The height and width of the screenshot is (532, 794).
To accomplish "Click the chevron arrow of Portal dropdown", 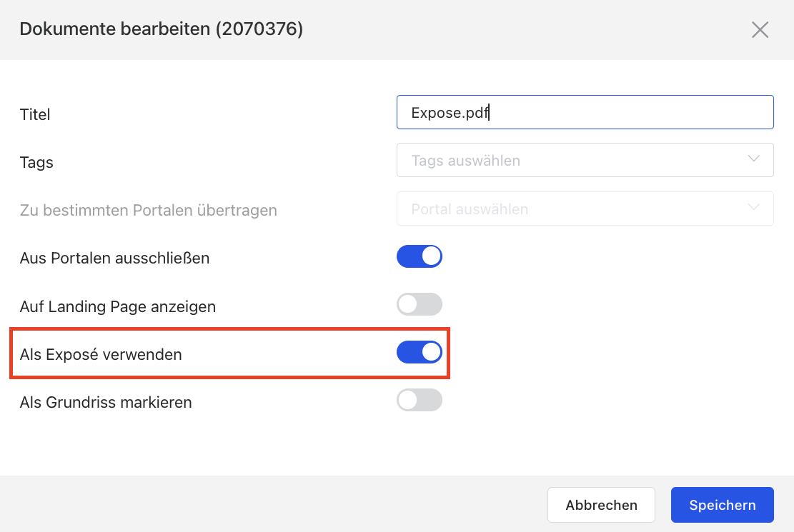I will pyautogui.click(x=753, y=208).
